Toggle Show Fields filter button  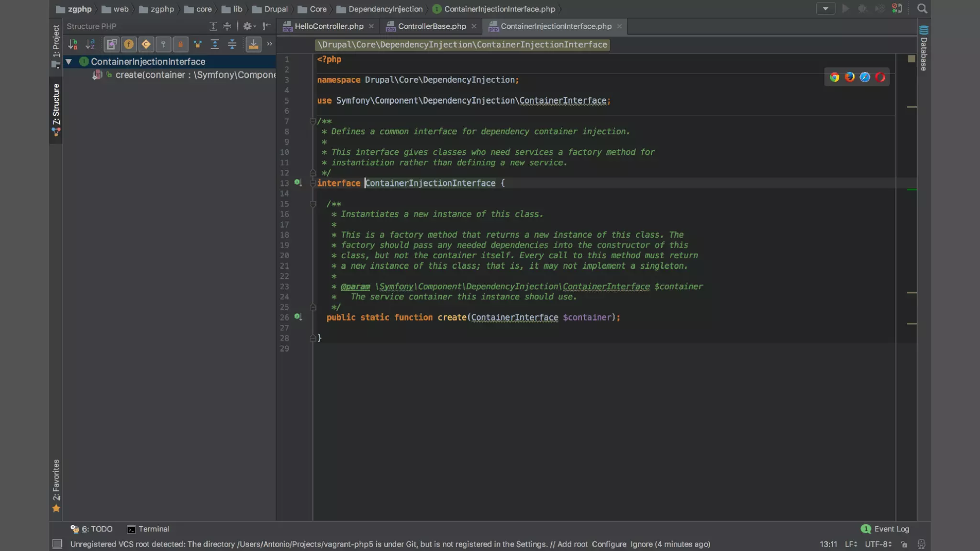pyautogui.click(x=129, y=44)
